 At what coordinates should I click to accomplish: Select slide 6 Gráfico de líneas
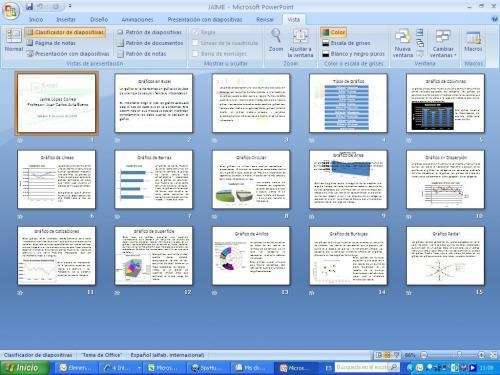click(x=56, y=179)
